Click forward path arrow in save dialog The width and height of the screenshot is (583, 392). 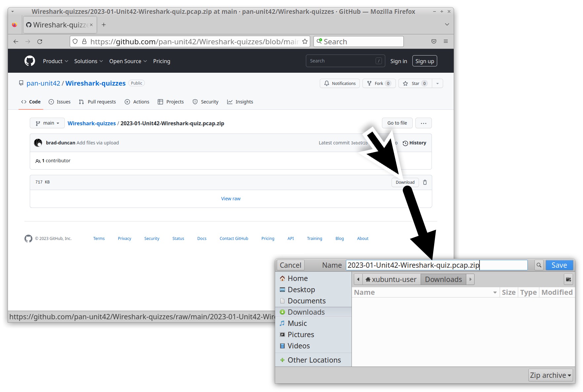pos(470,279)
